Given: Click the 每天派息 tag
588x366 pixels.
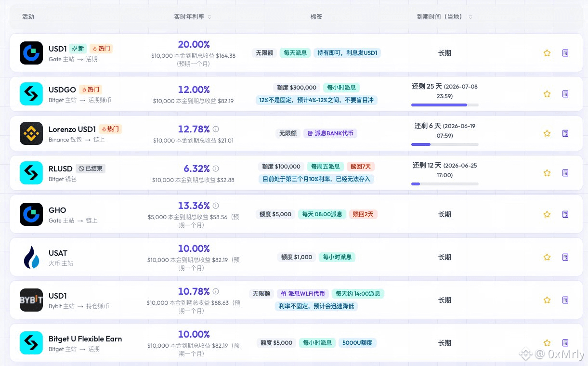Looking at the screenshot, I should coord(295,53).
